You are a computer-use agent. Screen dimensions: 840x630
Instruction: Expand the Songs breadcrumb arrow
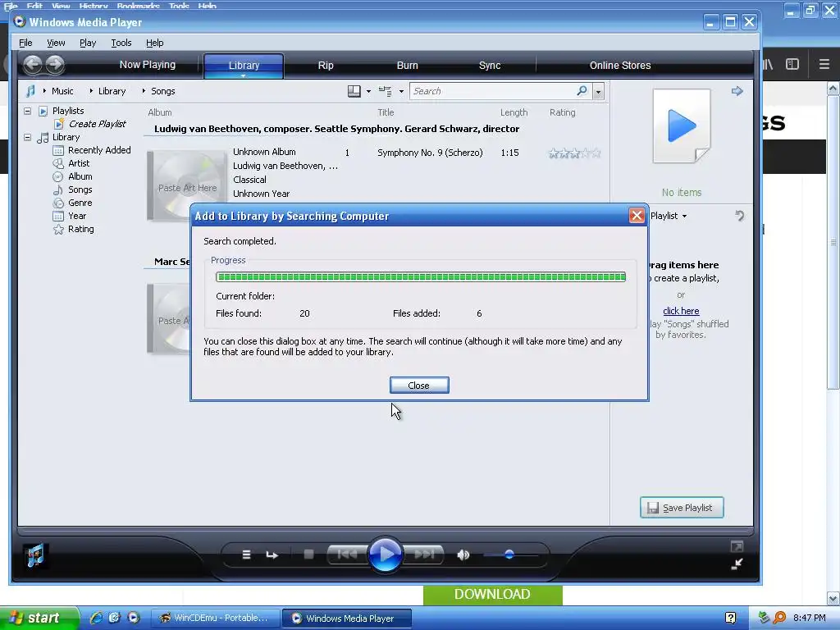click(144, 91)
